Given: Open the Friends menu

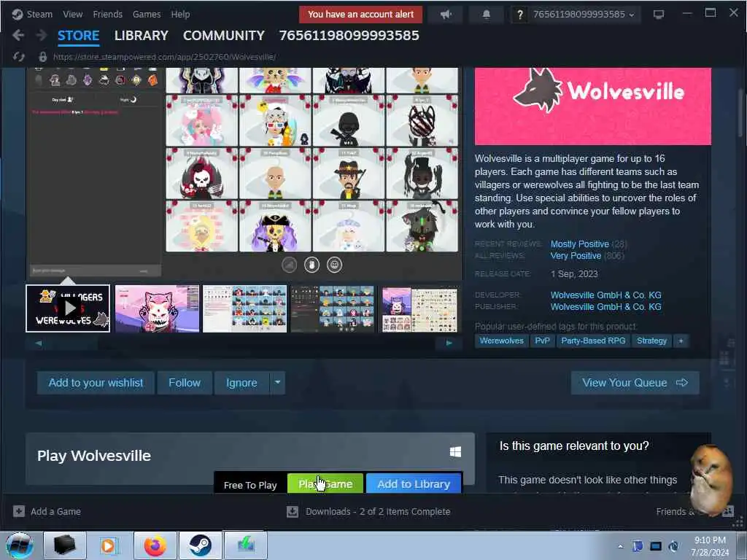Looking at the screenshot, I should (x=108, y=15).
